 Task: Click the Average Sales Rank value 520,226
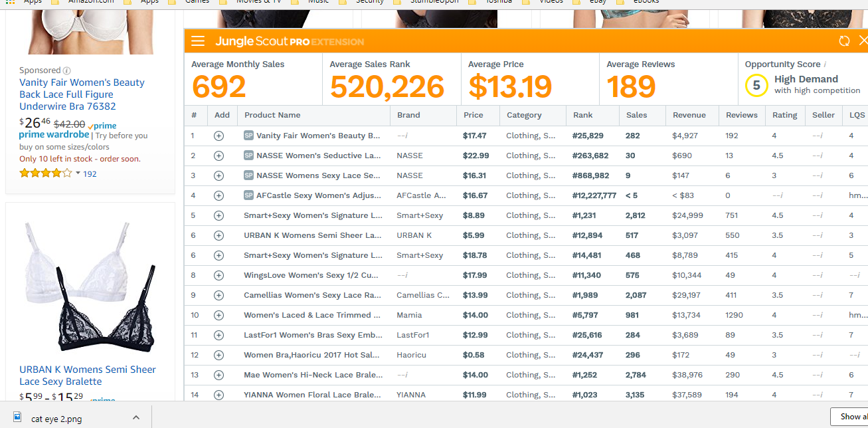(x=387, y=87)
